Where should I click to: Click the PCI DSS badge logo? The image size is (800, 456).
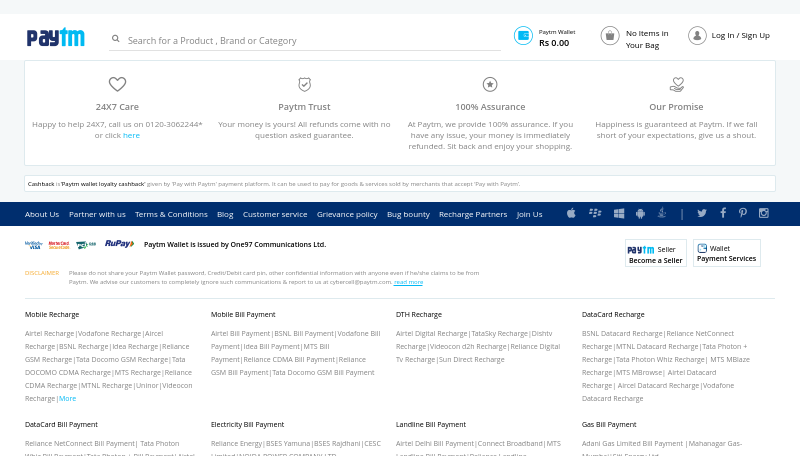[86, 245]
